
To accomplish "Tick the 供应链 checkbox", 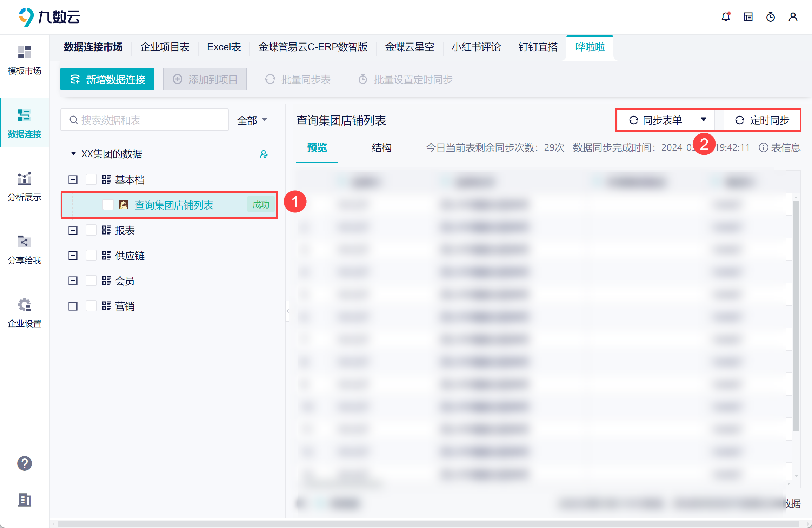I will (91, 256).
